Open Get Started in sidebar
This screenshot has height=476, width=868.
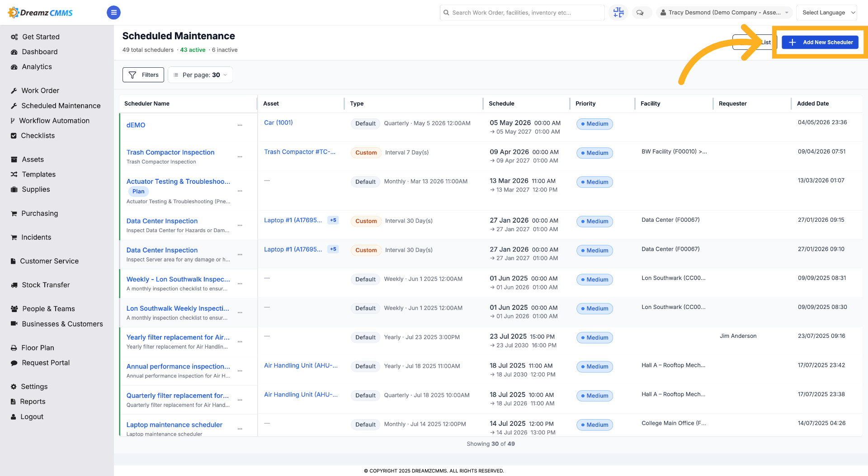pos(41,37)
